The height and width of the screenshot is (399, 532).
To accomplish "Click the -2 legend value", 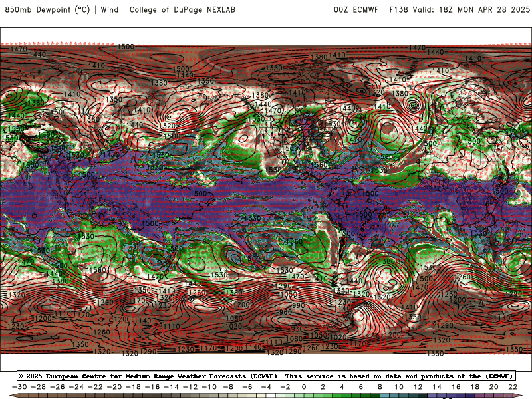I will coord(285,387).
